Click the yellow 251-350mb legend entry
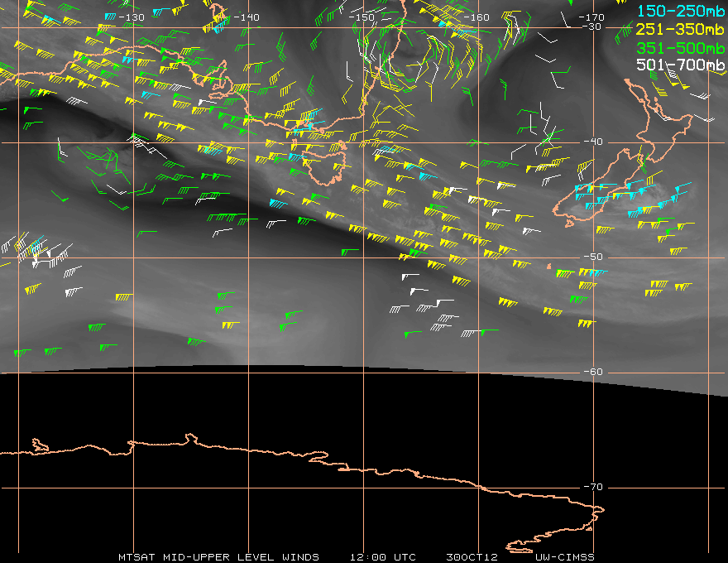Screen dimensions: 728x563 pos(680,30)
